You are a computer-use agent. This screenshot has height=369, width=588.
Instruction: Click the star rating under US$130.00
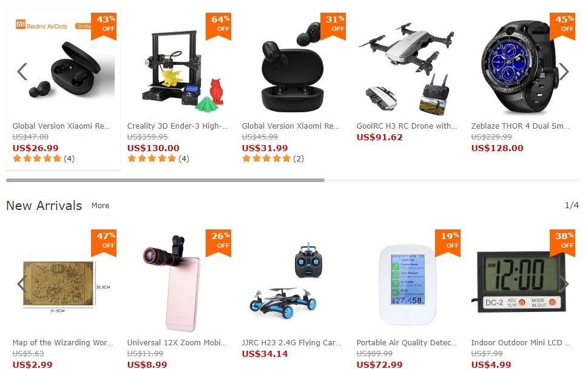coord(152,158)
